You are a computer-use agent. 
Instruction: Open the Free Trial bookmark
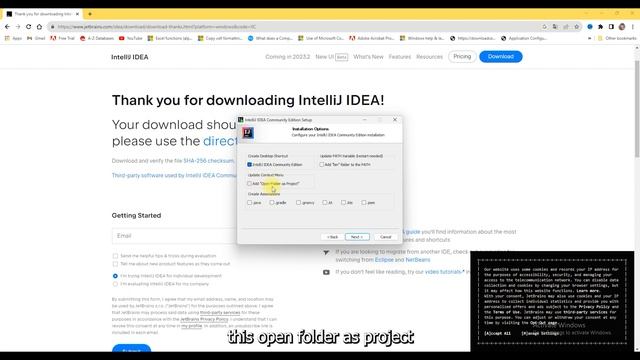[62, 38]
